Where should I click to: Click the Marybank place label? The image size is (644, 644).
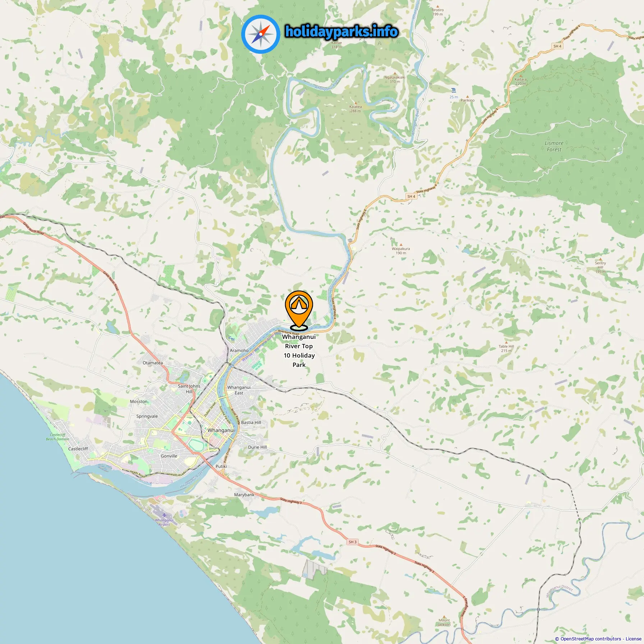[x=244, y=495]
